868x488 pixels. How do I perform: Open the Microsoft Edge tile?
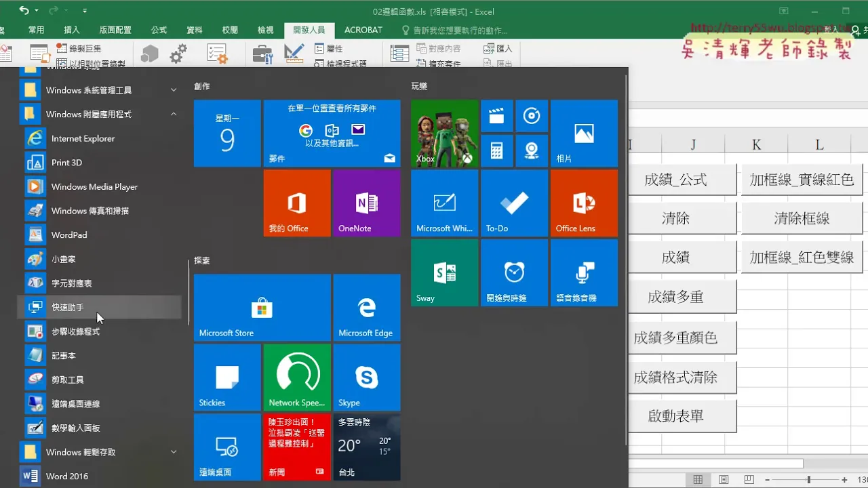click(x=367, y=308)
